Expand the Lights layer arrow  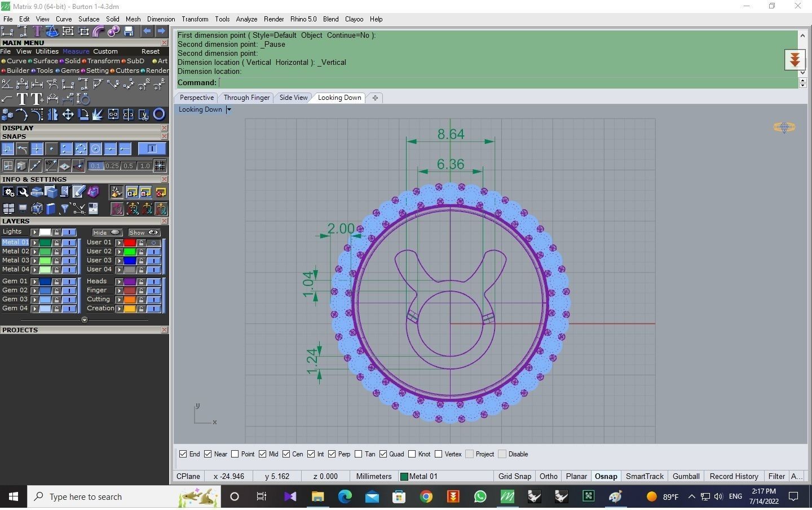pos(35,232)
